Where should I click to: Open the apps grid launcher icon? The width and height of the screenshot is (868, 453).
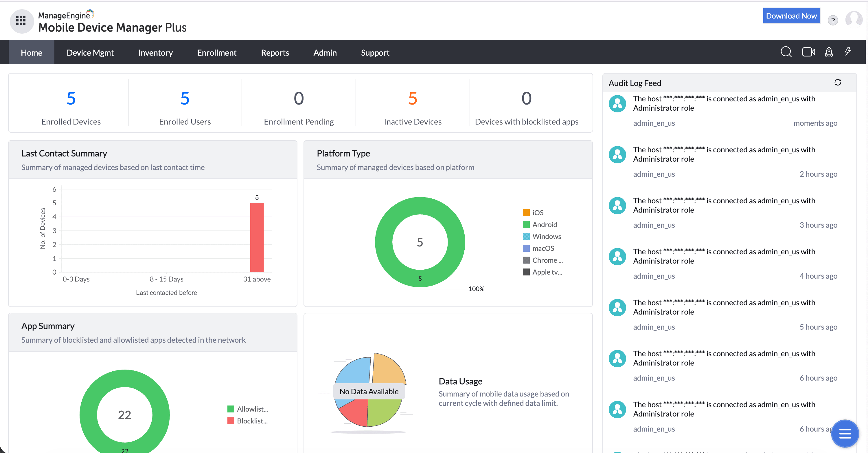[x=21, y=21]
